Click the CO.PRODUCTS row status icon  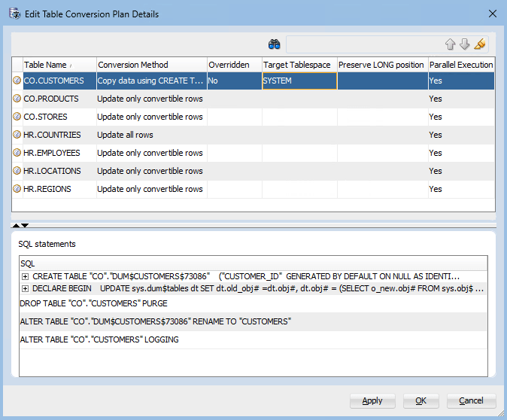pos(17,99)
